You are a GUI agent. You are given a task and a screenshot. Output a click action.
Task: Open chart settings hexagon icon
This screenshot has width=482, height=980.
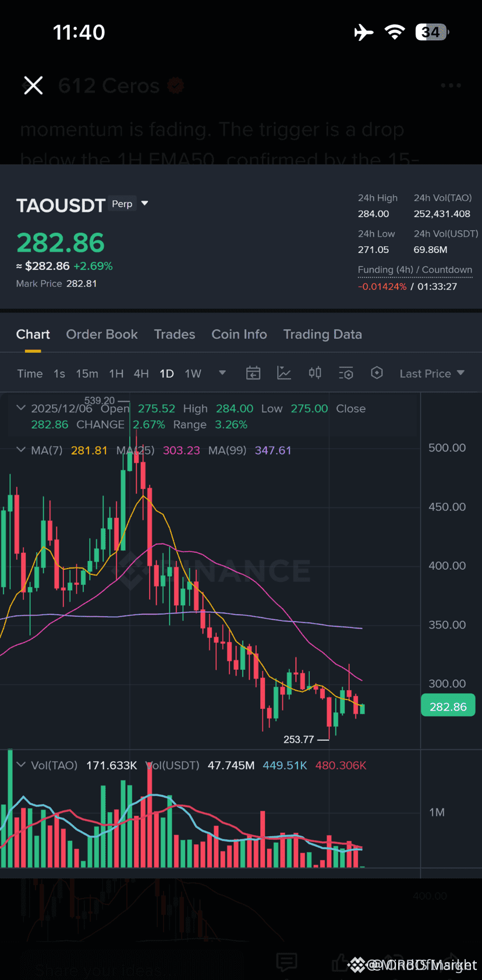[377, 373]
